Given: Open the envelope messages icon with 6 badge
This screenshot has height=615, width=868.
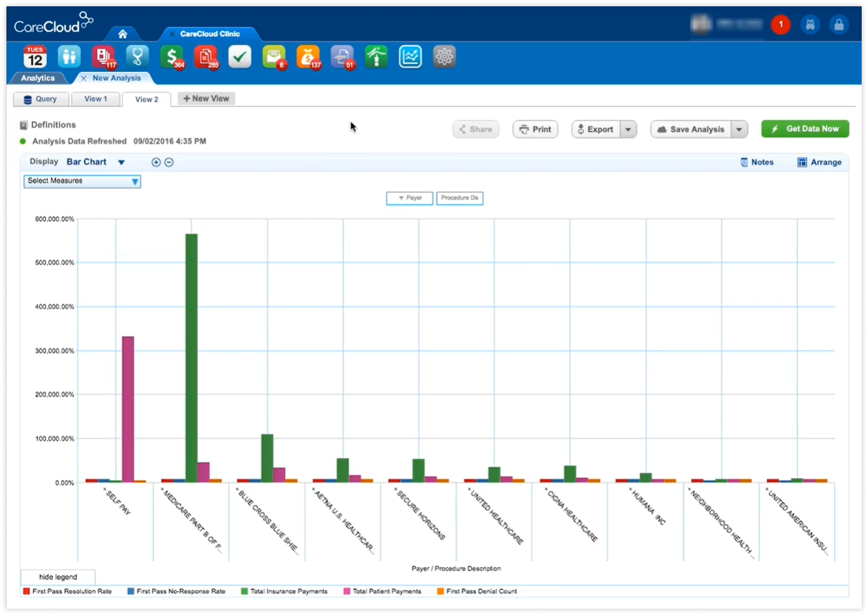Looking at the screenshot, I should 274,57.
